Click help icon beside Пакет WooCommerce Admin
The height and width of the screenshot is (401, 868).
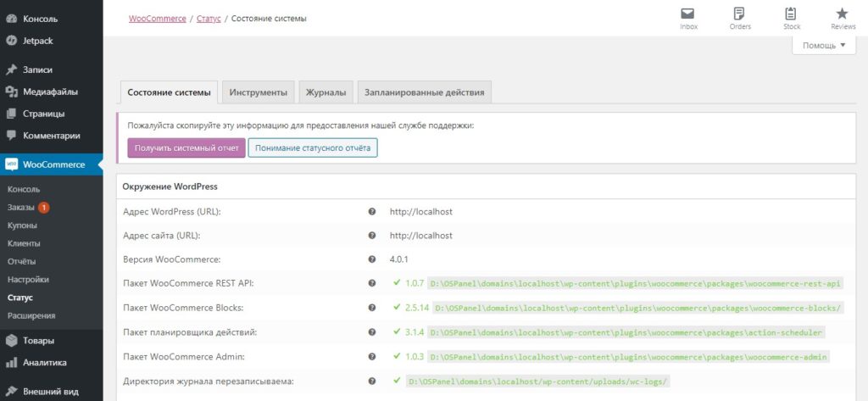tap(372, 356)
